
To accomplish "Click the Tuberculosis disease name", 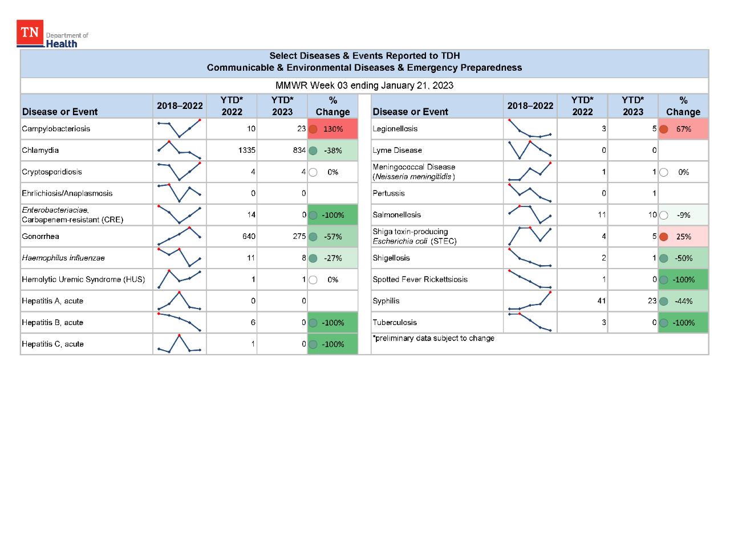I will point(395,323).
